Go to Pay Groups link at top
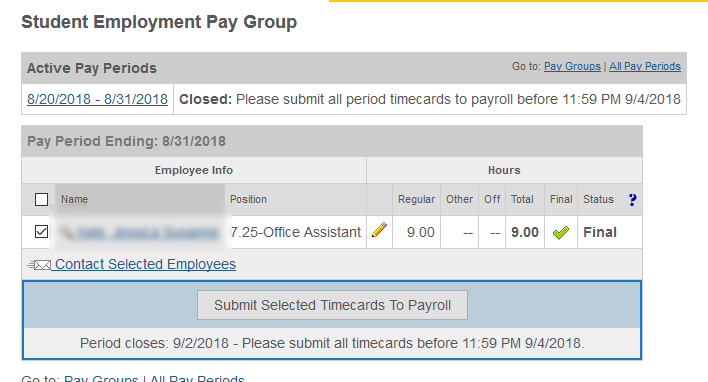The image size is (708, 382). (572, 66)
